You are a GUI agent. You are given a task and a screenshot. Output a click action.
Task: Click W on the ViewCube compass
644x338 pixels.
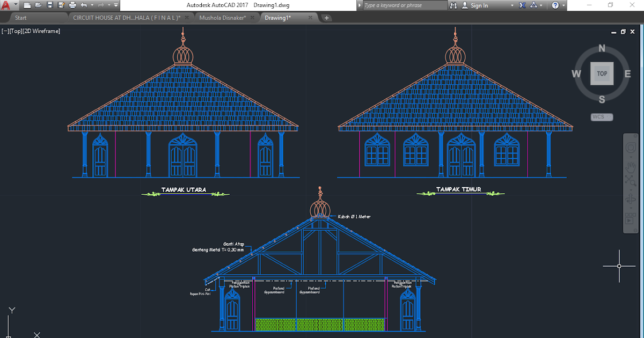(x=576, y=74)
